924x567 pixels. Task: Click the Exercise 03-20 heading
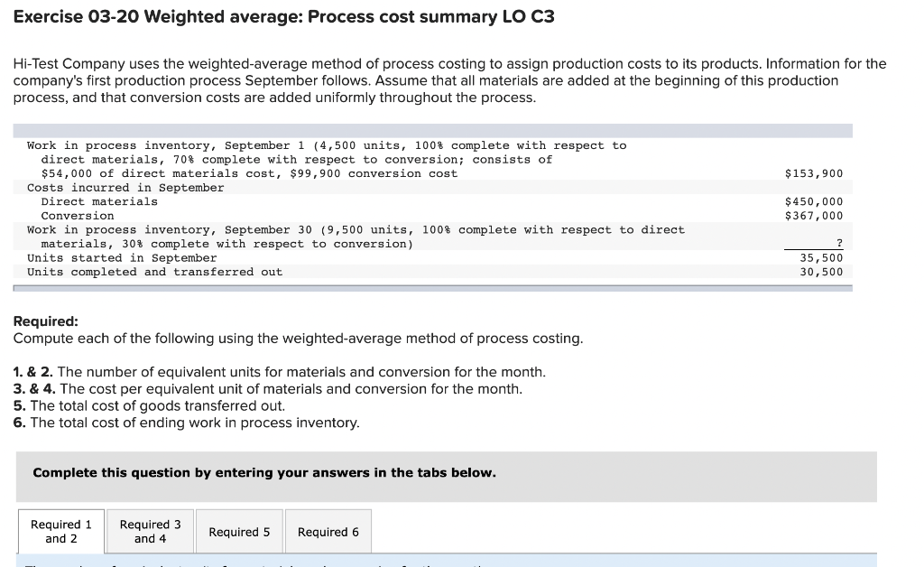pyautogui.click(x=284, y=16)
